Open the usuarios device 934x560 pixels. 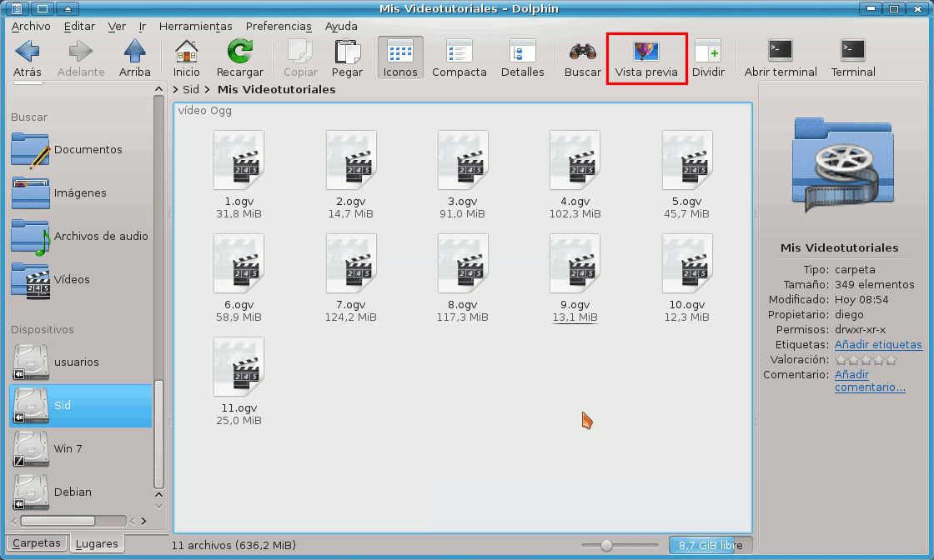[80, 362]
